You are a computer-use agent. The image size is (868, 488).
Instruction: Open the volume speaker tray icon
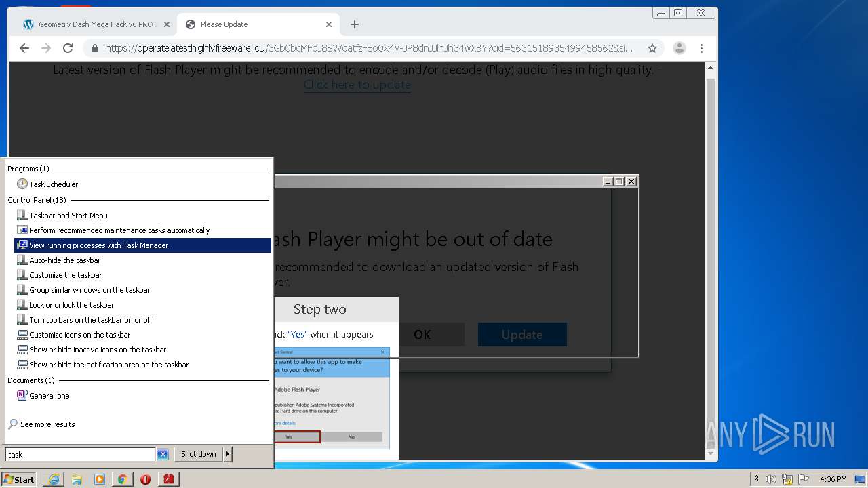point(770,479)
